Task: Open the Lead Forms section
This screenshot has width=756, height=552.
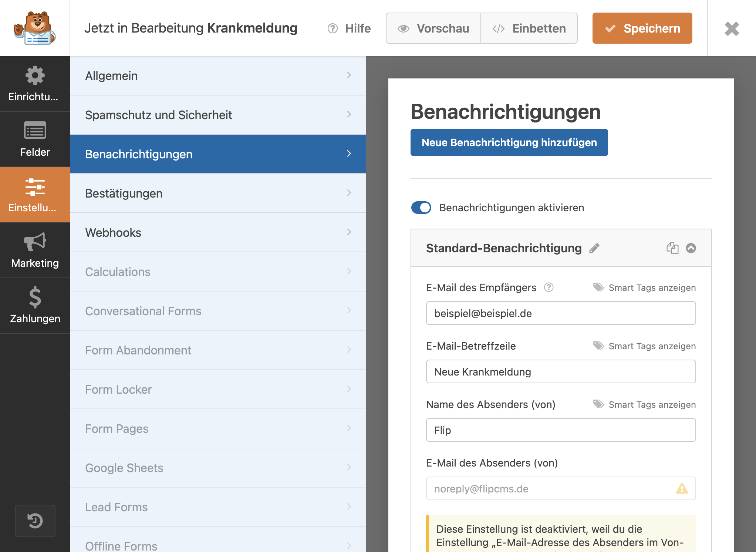Action: pyautogui.click(x=218, y=507)
